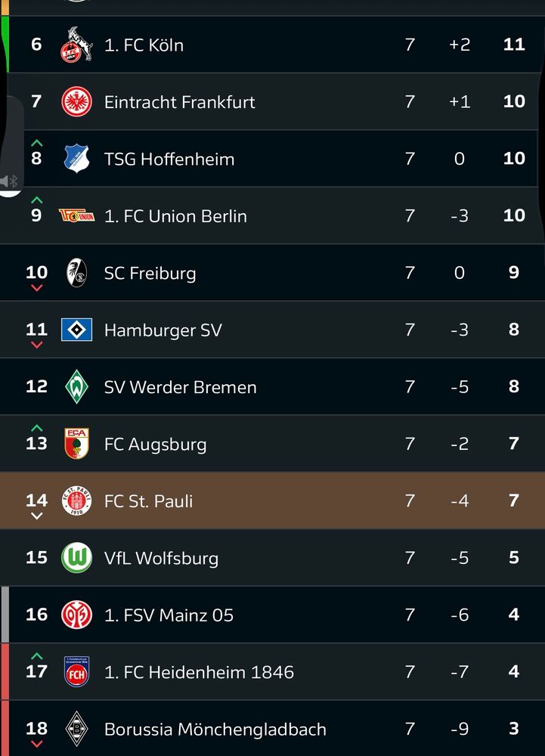Tap SV Werder Bremen's points value 8
The height and width of the screenshot is (756, 545).
coord(514,386)
